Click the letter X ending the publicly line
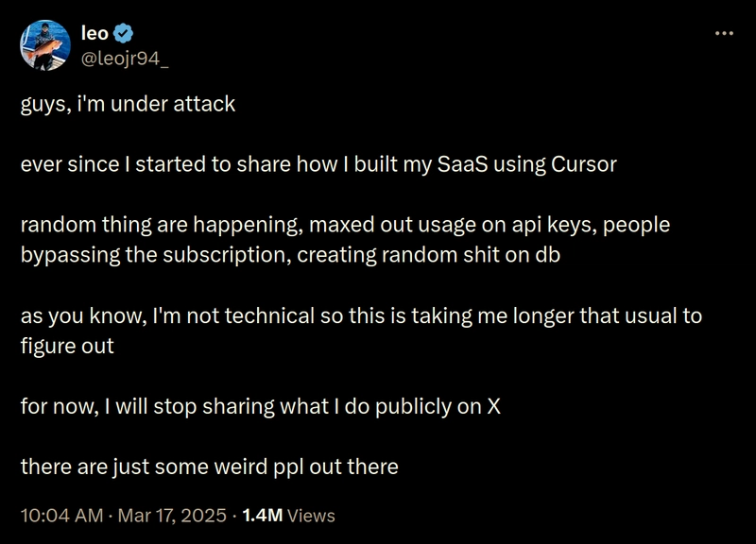This screenshot has height=544, width=756. pos(493,407)
